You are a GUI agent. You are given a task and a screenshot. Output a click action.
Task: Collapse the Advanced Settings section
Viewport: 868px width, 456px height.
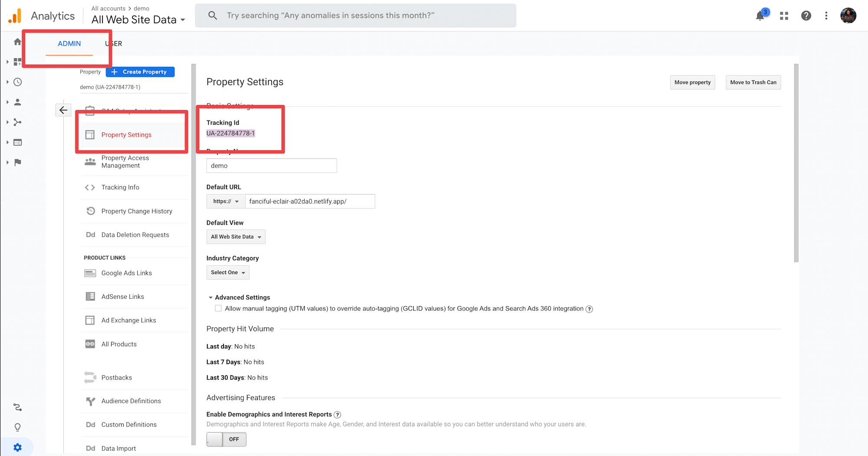[x=239, y=297]
